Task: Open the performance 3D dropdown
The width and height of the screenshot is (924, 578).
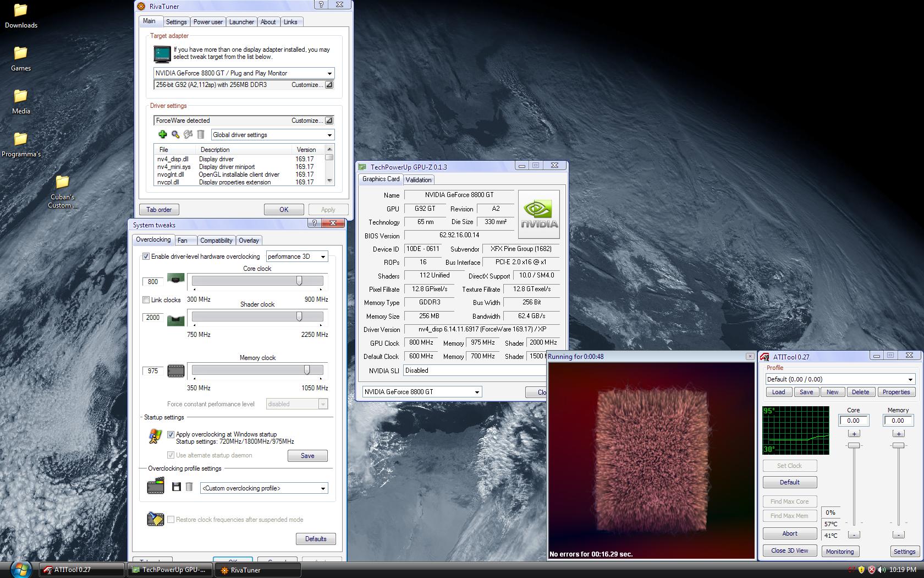Action: [x=297, y=257]
